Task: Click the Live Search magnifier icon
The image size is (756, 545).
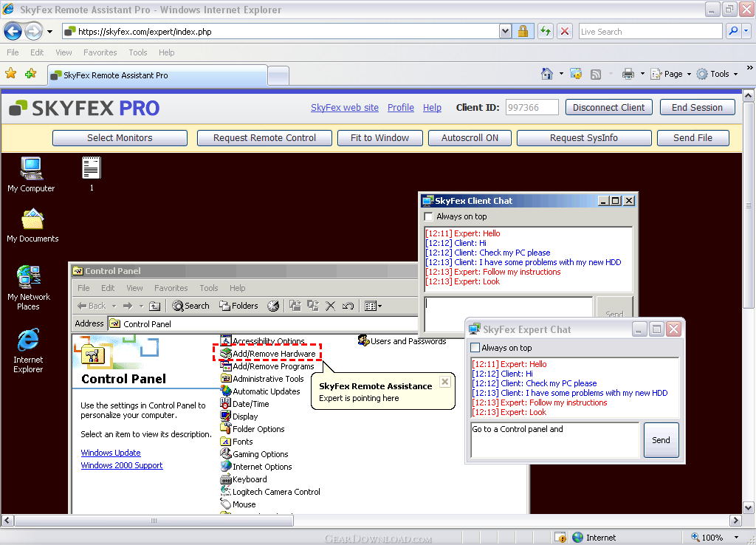Action: (x=733, y=32)
